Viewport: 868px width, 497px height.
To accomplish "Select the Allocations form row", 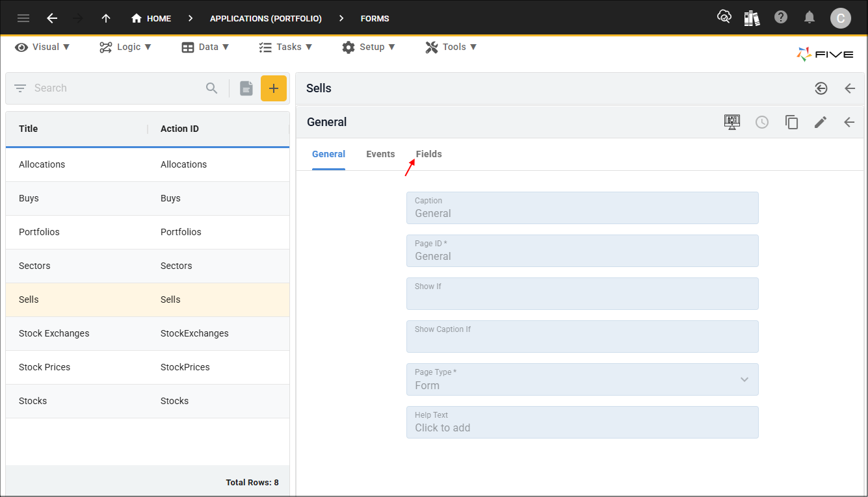I will pyautogui.click(x=148, y=164).
